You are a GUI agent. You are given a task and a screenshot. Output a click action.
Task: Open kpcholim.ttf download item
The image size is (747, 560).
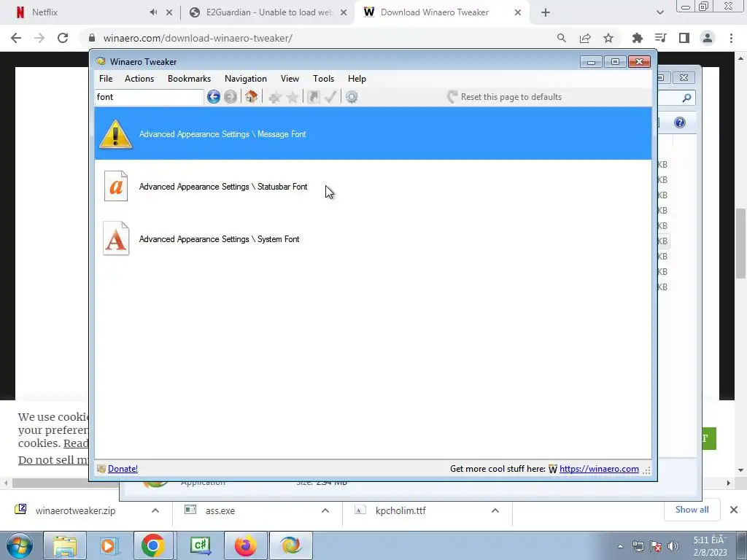[400, 510]
